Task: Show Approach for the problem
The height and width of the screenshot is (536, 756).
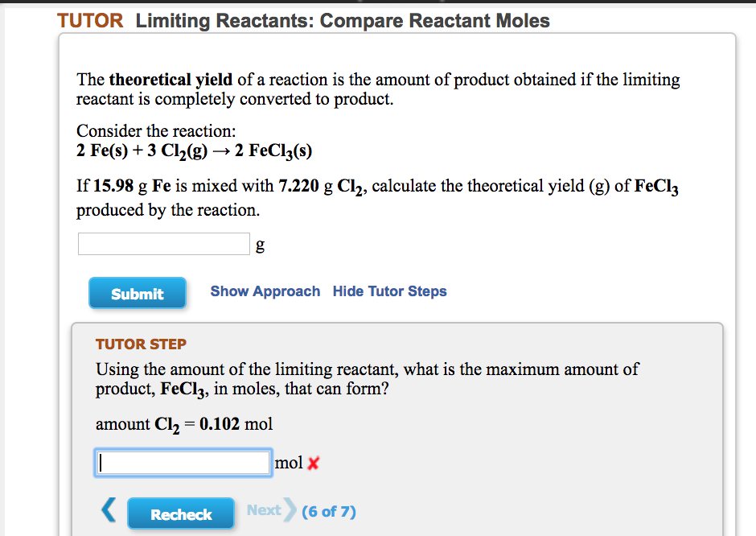Action: pyautogui.click(x=265, y=291)
